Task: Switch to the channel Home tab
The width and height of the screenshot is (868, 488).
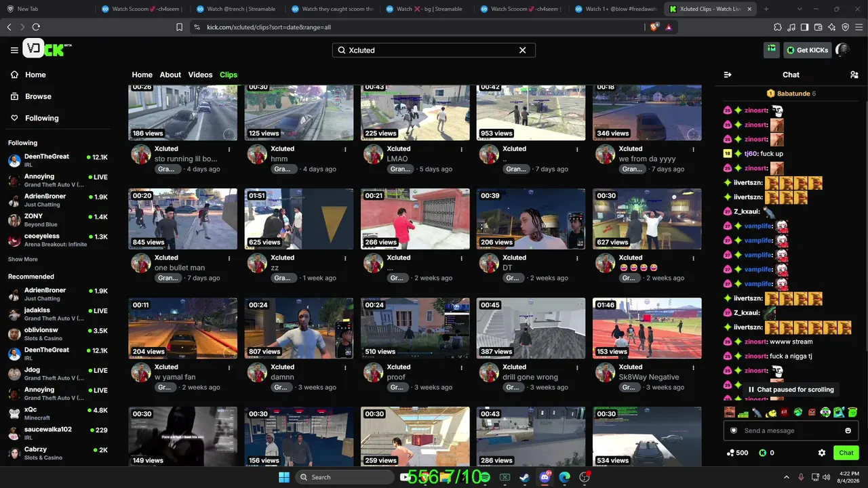Action: [x=142, y=75]
